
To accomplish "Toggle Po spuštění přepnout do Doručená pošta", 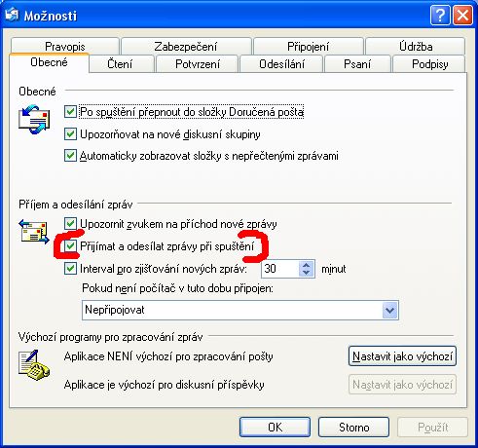I will pyautogui.click(x=70, y=112).
